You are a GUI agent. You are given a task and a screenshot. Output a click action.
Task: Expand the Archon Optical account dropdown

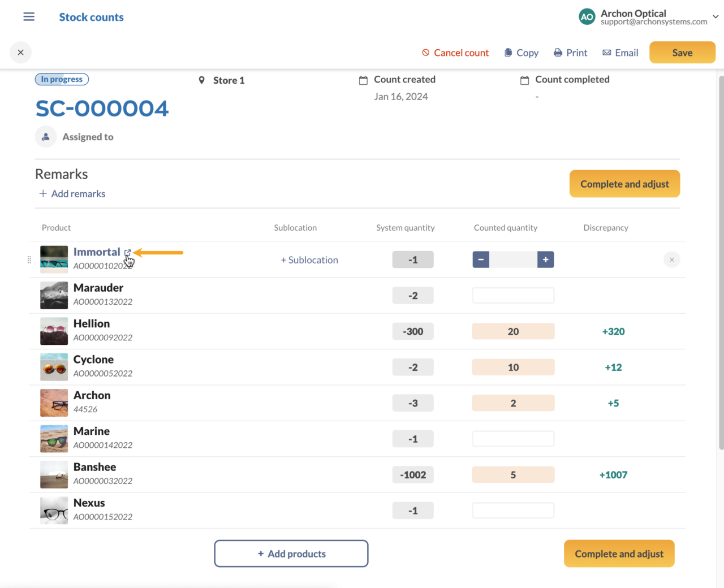(715, 16)
